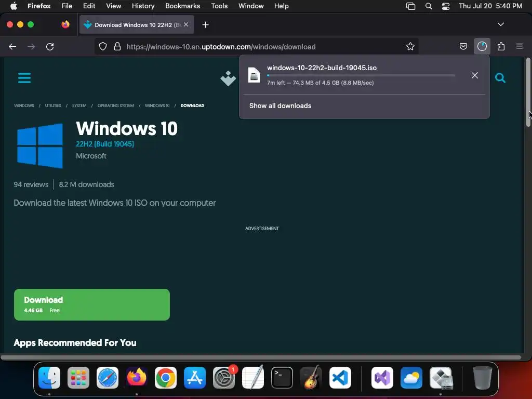Launch Safari from the Dock
This screenshot has height=399, width=532.
click(x=108, y=378)
